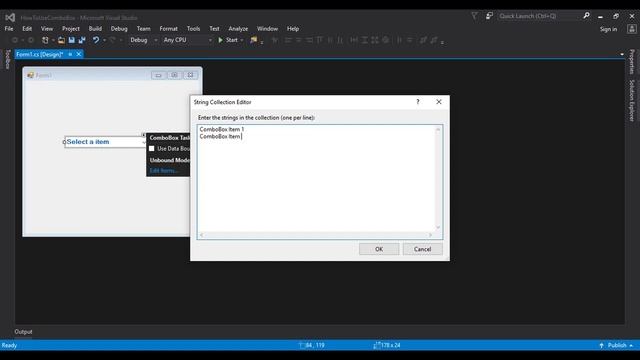
Task: Close the String Collection Editor dialog
Action: (439, 102)
